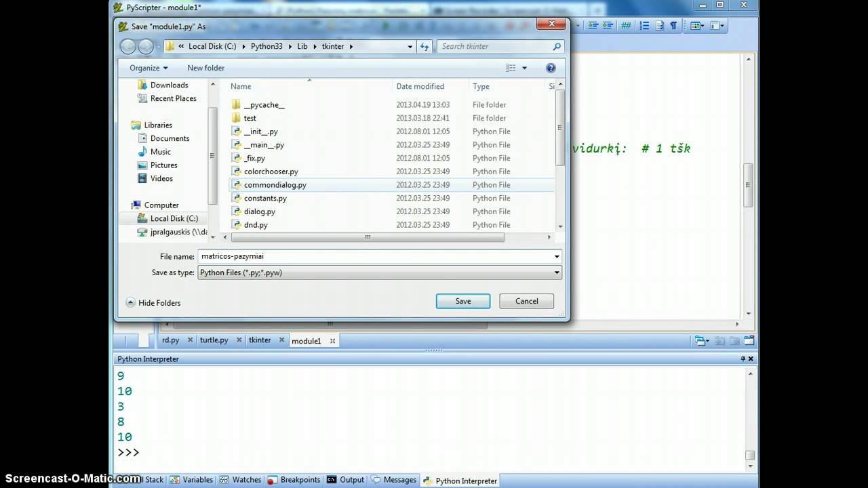Screen dimensions: 868x488
Task: Collapse the dialog with Hide Folders
Action: tap(153, 303)
